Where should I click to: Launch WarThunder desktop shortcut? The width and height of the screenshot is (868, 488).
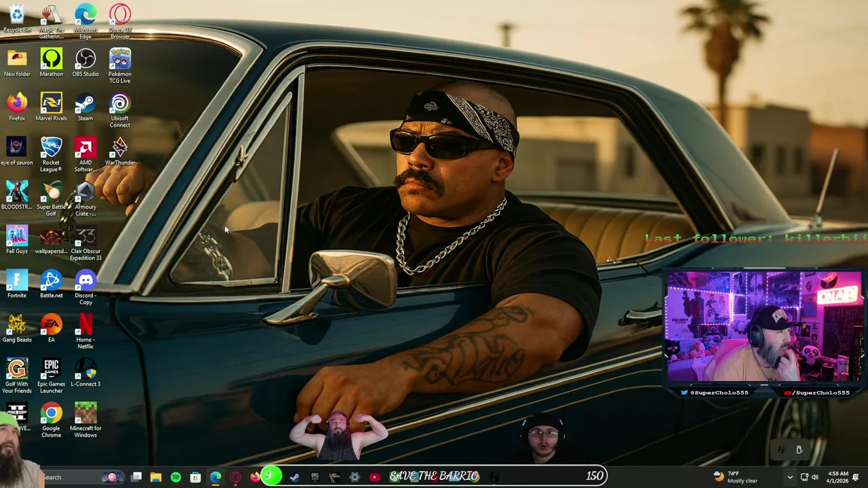[120, 150]
